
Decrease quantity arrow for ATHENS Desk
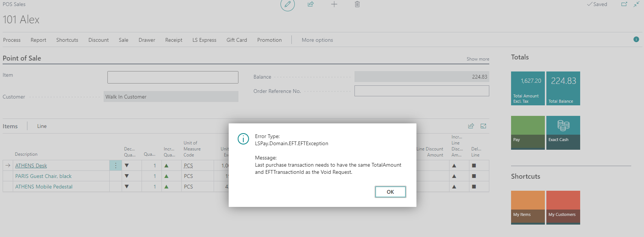coord(127,166)
